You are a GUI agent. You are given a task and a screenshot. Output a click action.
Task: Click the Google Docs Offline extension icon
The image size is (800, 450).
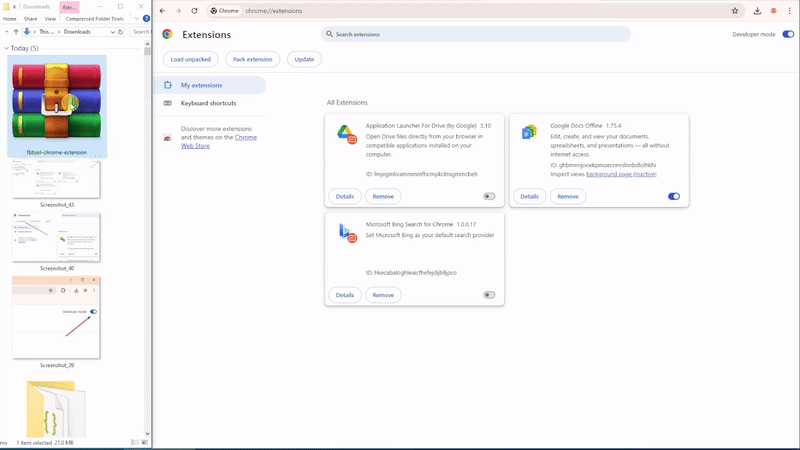[529, 132]
